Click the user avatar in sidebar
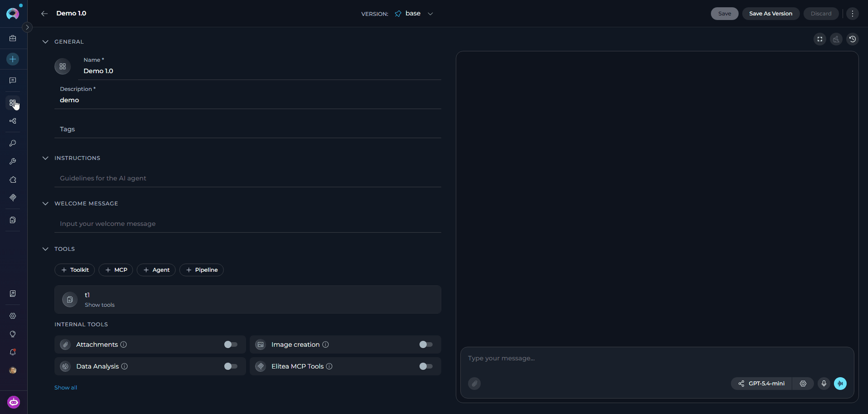Screen dimensions: 868x414 (13, 370)
